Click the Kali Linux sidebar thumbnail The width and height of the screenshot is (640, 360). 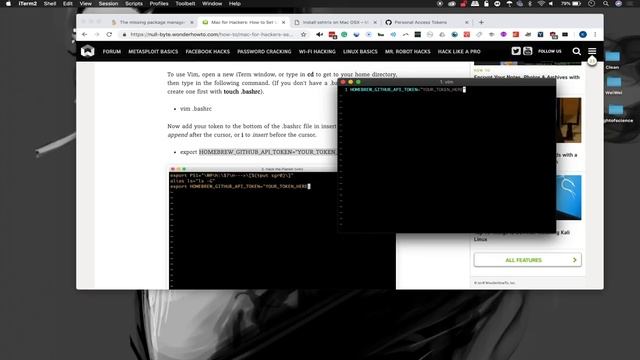click(569, 198)
